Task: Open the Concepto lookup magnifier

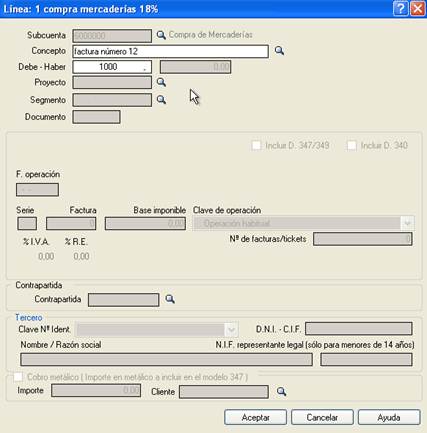Action: (279, 51)
